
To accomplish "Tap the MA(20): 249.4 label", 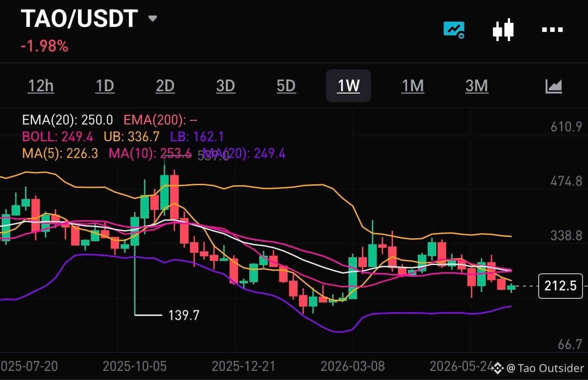I will 244,153.
